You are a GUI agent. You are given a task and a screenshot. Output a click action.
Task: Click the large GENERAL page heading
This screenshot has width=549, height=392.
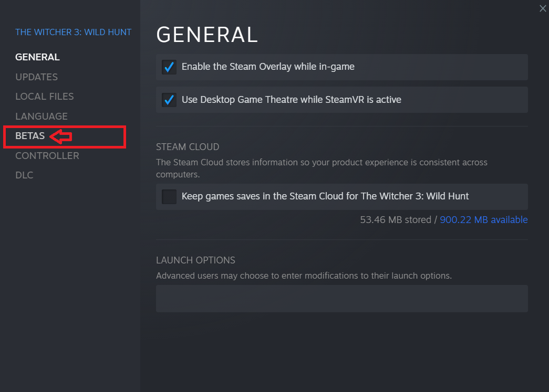click(x=207, y=35)
